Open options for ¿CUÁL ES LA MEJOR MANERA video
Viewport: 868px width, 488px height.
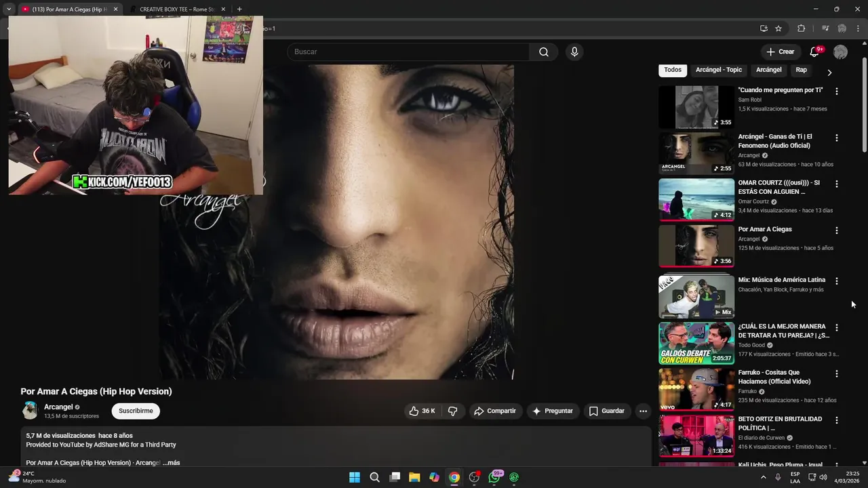coord(836,327)
